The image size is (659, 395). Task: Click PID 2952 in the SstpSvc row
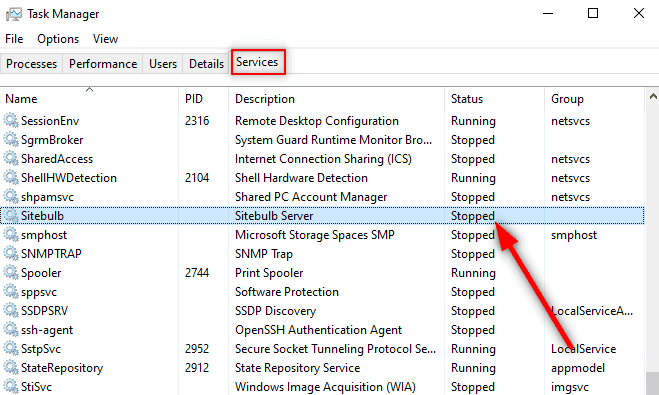[x=197, y=349]
